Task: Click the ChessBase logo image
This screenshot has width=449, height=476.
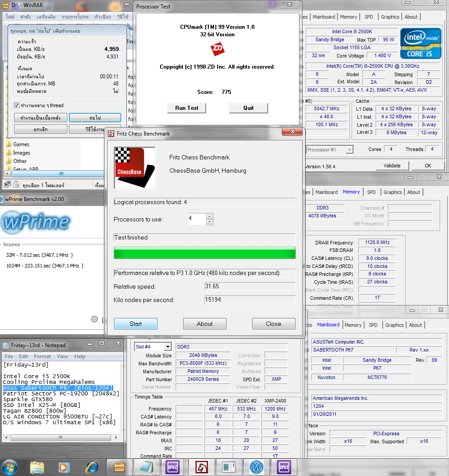Action: coord(134,168)
